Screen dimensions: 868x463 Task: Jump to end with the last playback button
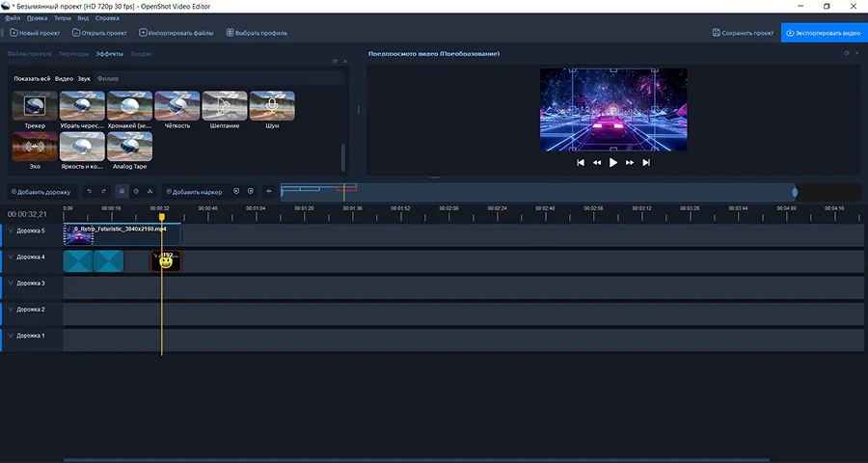click(x=646, y=163)
